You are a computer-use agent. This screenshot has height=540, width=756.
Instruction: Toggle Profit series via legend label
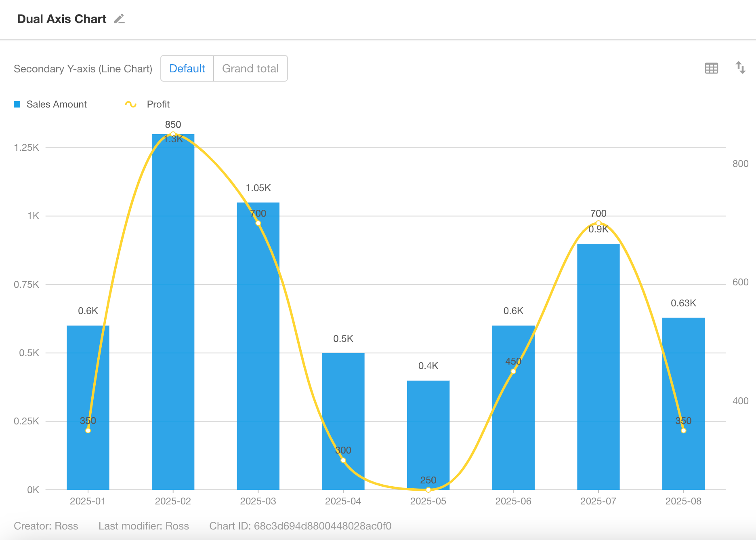pos(158,104)
